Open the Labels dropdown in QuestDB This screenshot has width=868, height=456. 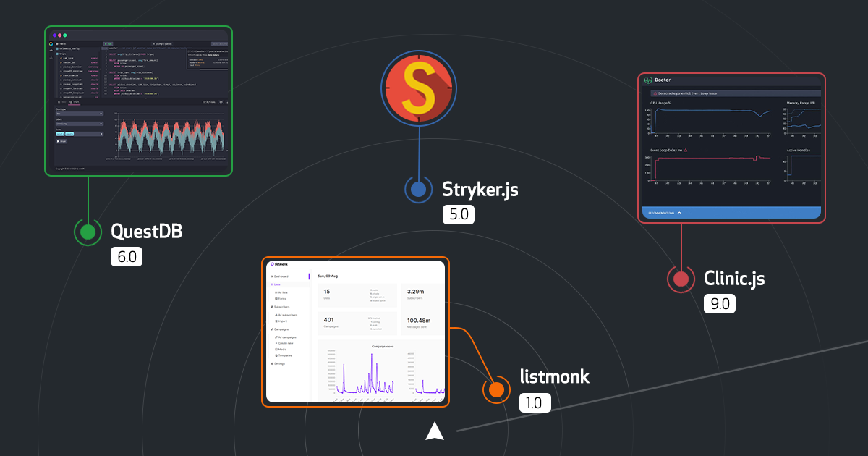(80, 124)
